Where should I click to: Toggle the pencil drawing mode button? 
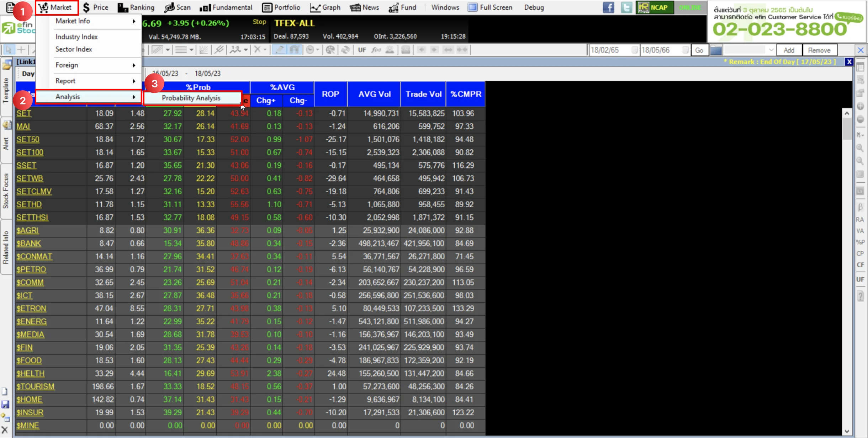coord(280,50)
